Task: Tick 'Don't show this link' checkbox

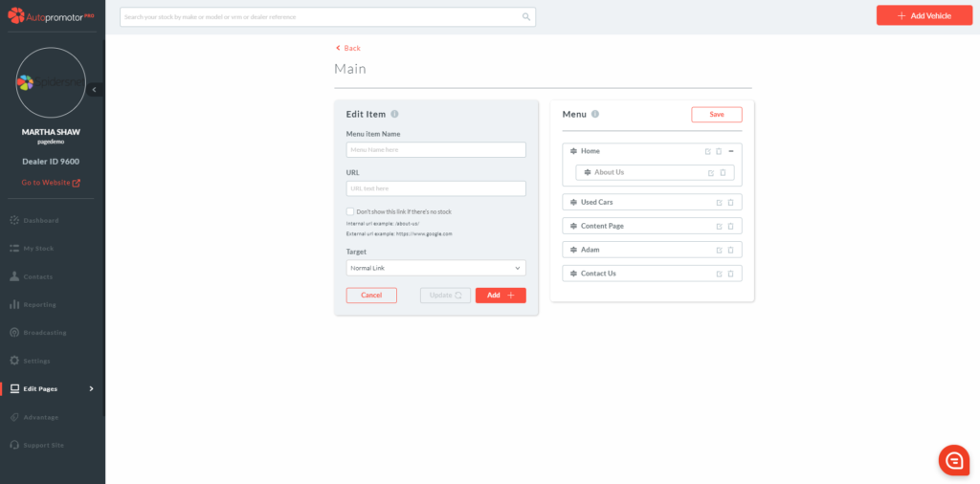Action: pos(350,211)
